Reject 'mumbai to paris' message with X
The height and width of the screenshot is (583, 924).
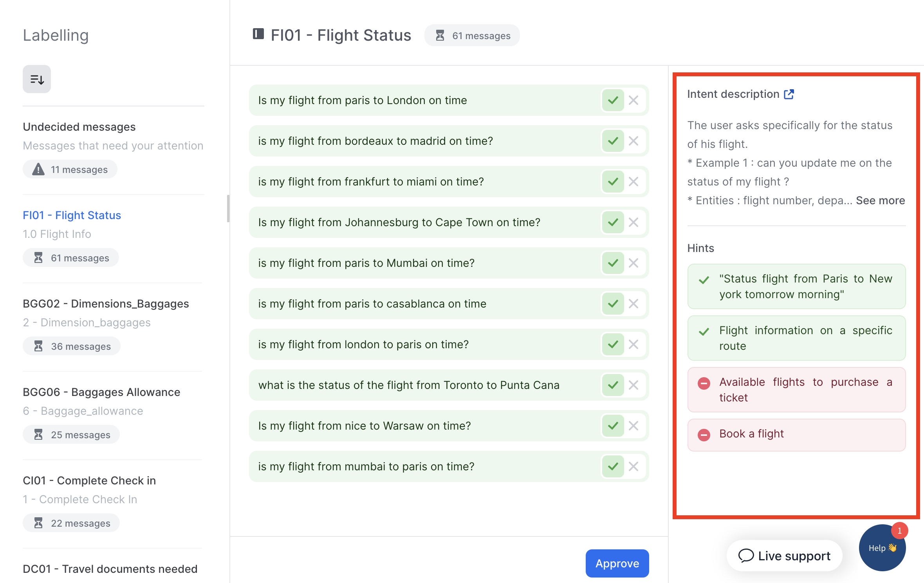coord(633,466)
